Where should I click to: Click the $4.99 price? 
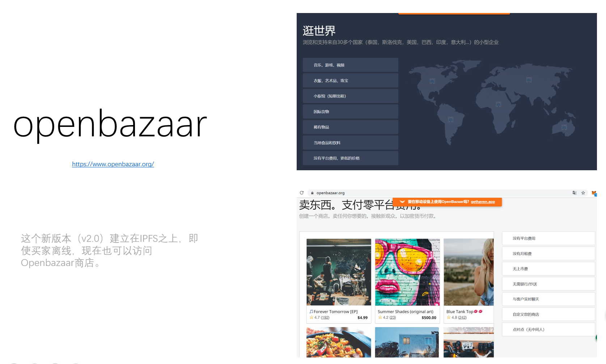click(363, 318)
